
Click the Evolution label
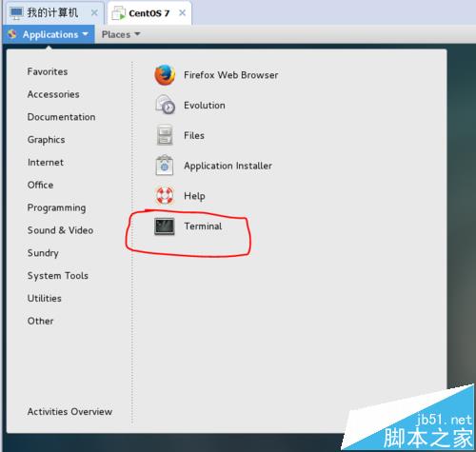pos(205,106)
